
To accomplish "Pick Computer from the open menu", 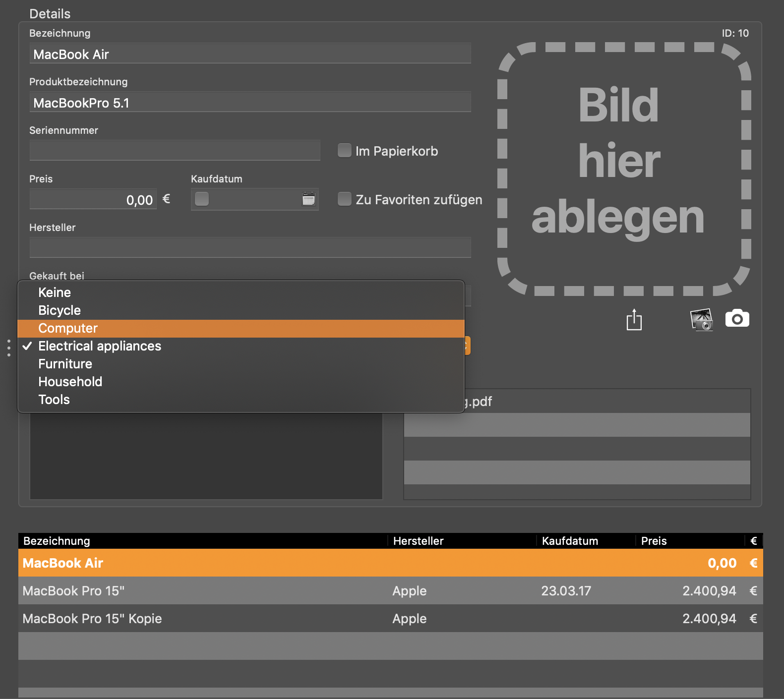I will tap(241, 328).
